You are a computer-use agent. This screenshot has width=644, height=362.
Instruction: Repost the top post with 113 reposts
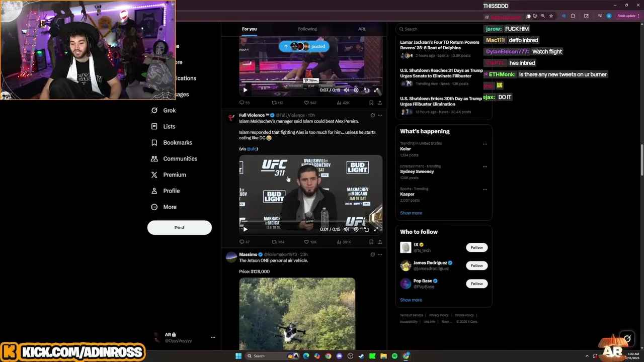277,103
